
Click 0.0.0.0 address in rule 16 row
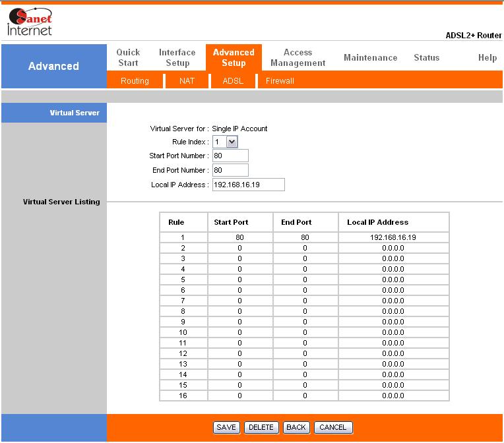(x=393, y=396)
